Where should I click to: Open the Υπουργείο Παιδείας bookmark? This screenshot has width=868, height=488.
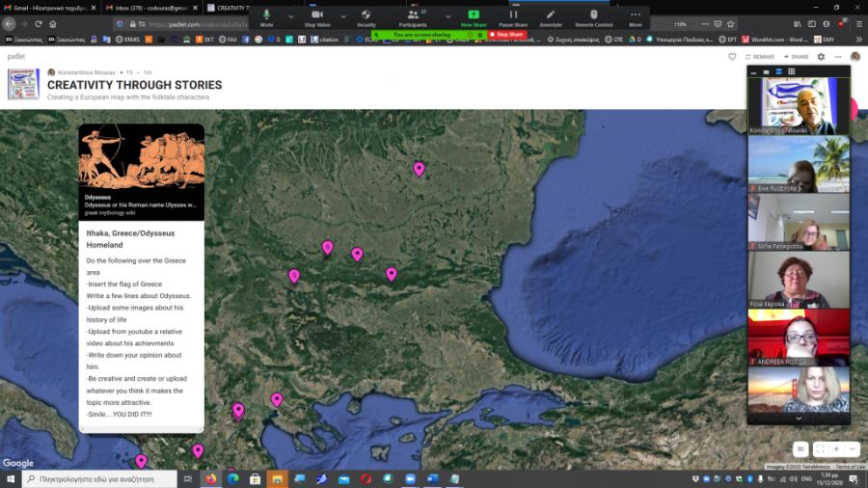[x=679, y=40]
